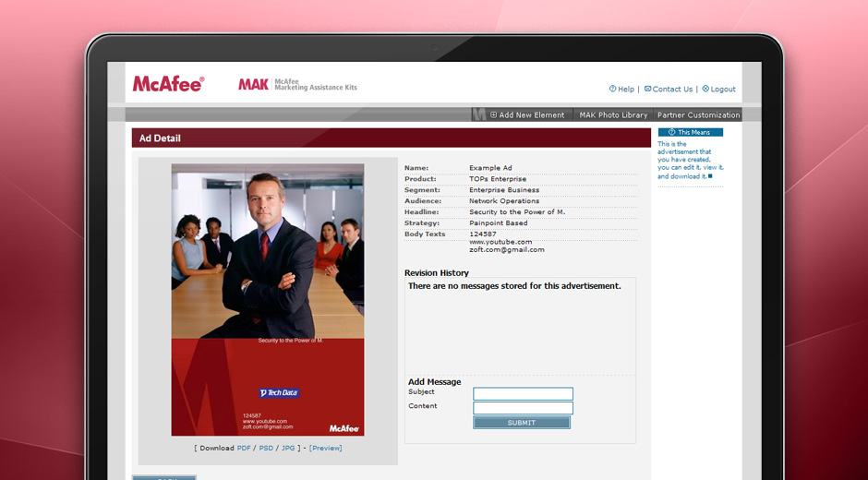Click the Logout link
This screenshot has height=480, width=868.
point(723,90)
